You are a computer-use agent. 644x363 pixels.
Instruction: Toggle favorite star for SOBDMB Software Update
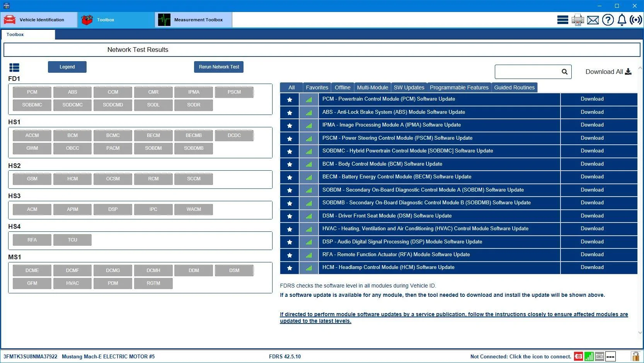pyautogui.click(x=290, y=203)
